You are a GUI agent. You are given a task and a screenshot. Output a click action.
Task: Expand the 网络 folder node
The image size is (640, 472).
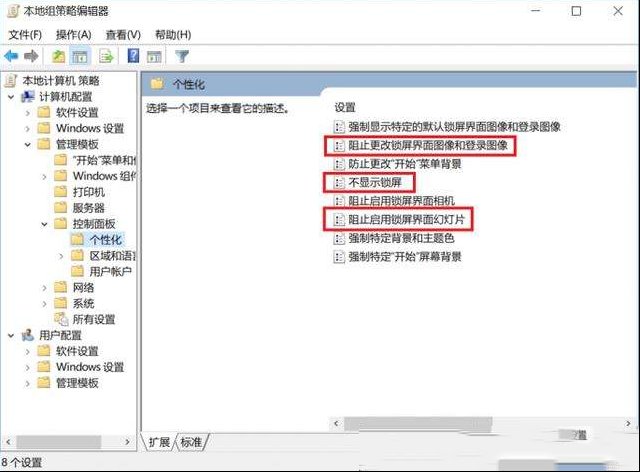click(44, 288)
